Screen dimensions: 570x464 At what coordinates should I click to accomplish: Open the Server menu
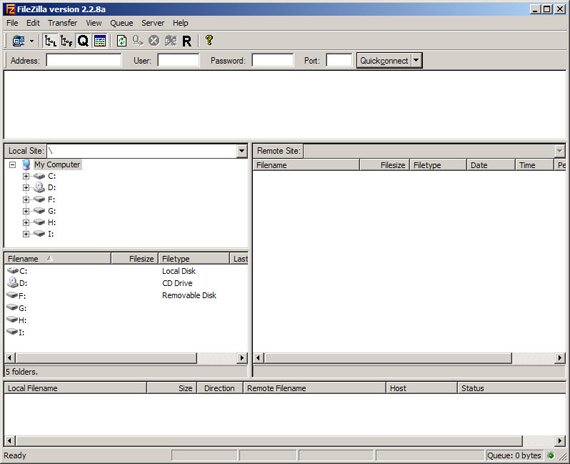point(153,23)
